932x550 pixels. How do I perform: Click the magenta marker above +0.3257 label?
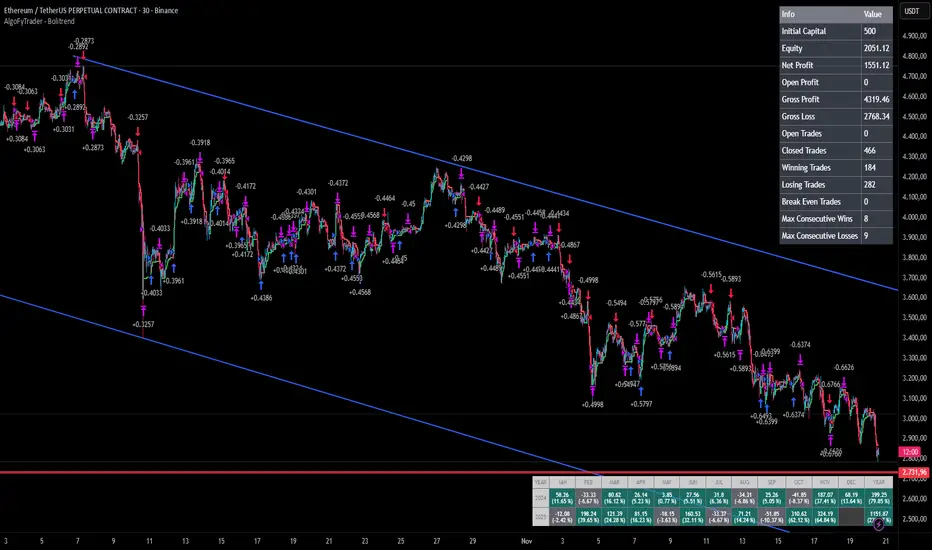pos(143,310)
